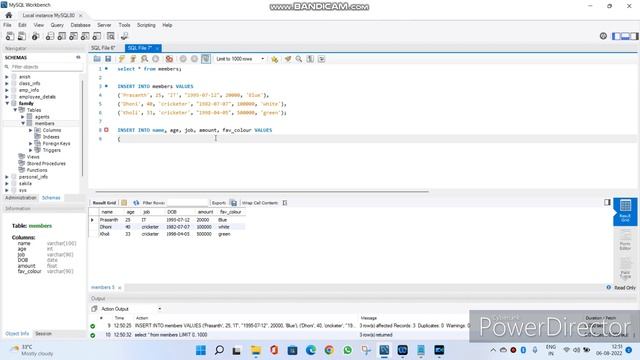Expand the anish schema

click(7, 77)
